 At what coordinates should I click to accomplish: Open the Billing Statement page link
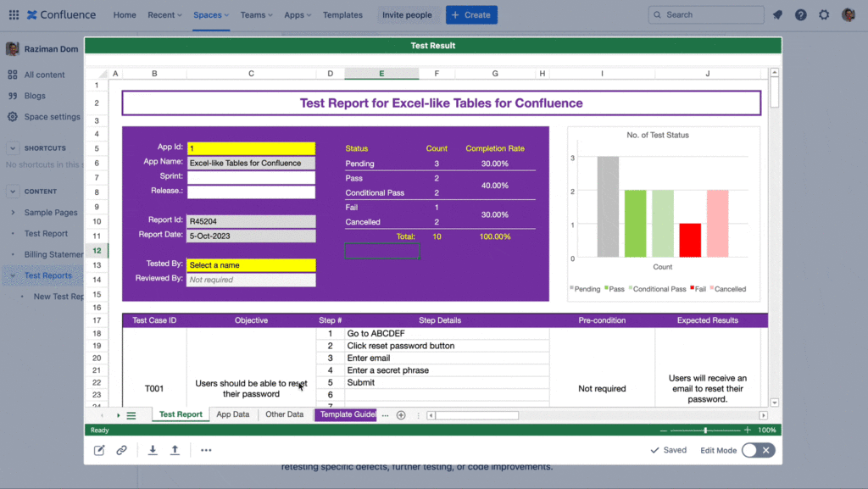[53, 254]
